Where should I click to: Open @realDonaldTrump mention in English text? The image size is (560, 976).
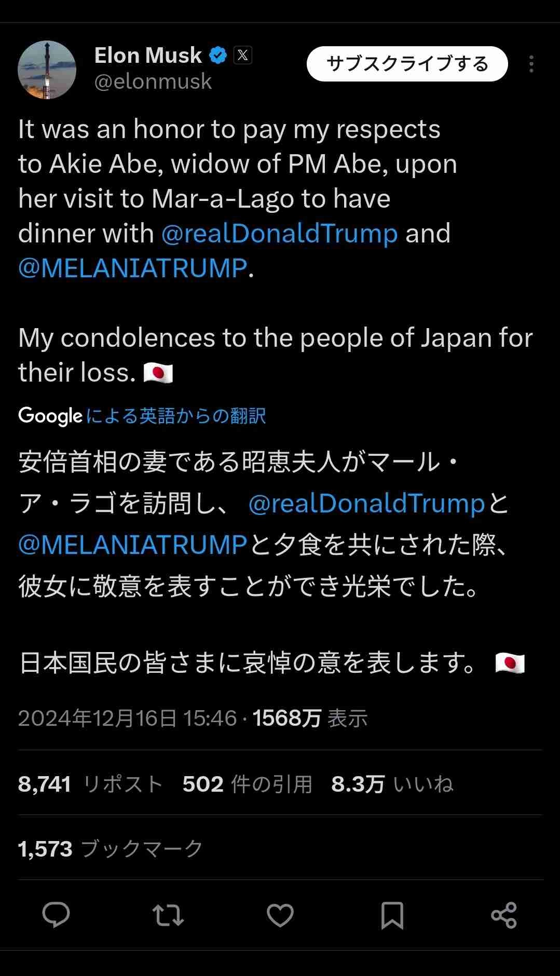(x=279, y=234)
